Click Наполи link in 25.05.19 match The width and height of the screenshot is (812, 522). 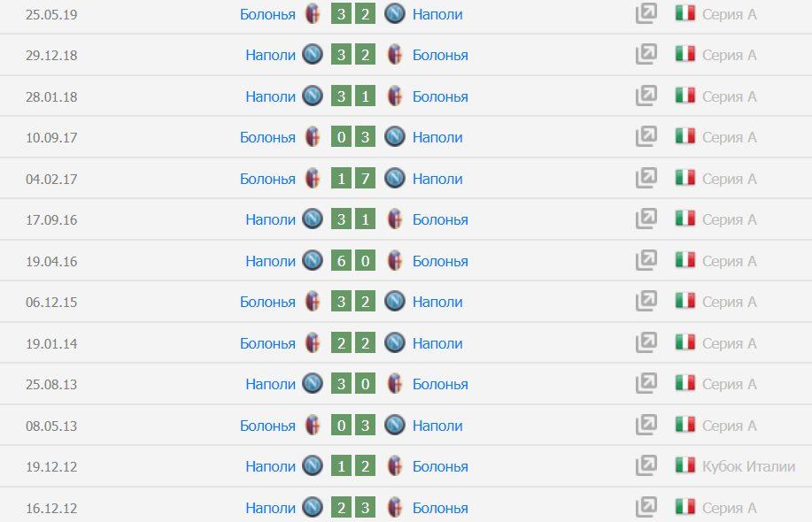(x=437, y=14)
